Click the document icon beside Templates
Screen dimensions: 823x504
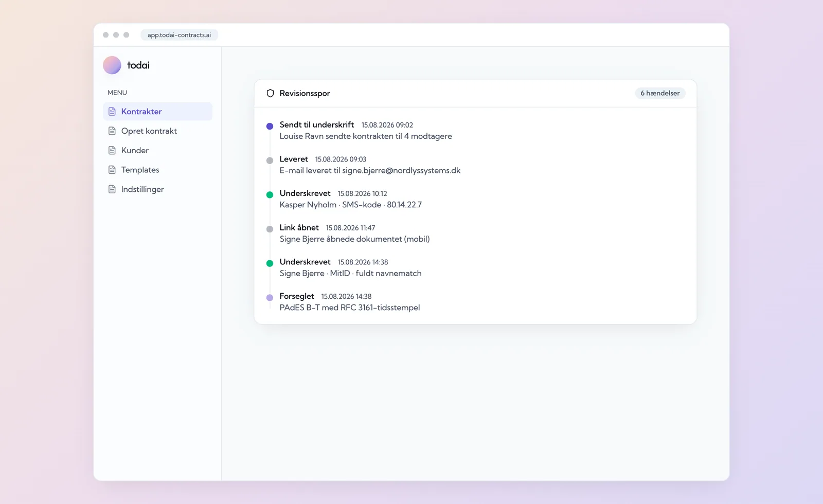pyautogui.click(x=112, y=170)
